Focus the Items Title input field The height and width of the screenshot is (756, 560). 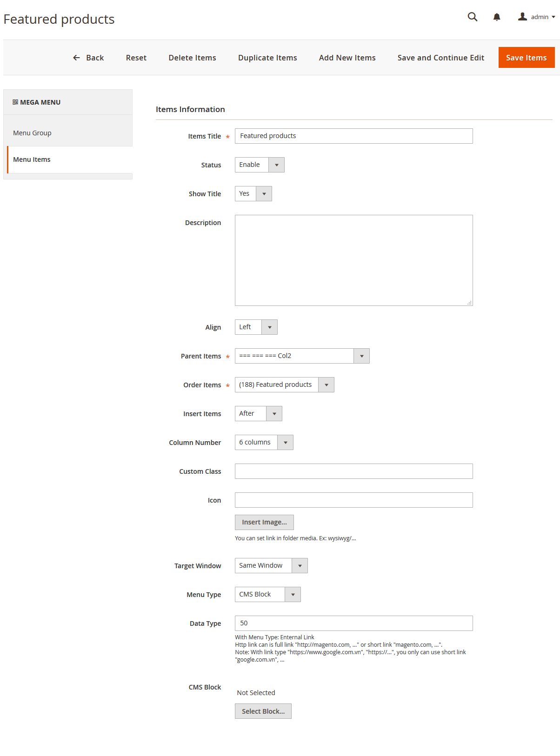pos(354,136)
